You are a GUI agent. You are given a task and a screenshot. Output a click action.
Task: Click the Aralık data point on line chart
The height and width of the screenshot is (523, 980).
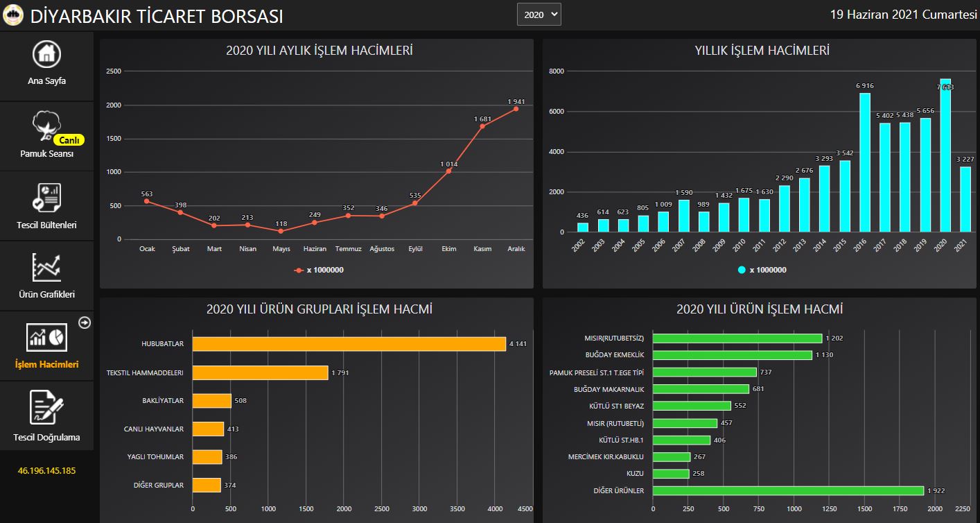pos(516,109)
